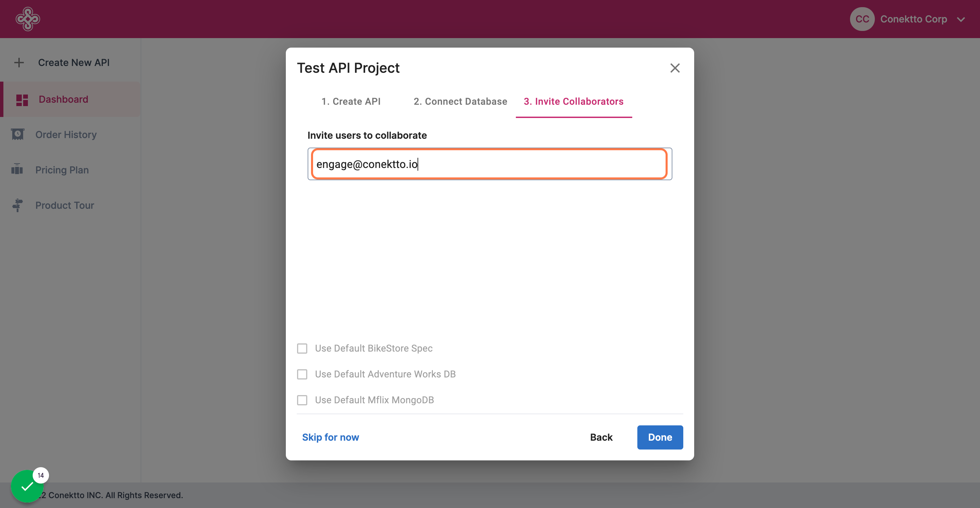The image size is (980, 508).
Task: Click the Dashboard grid icon
Action: (x=22, y=100)
